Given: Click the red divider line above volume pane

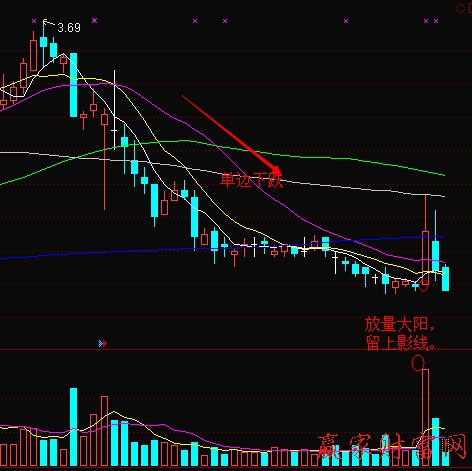Looking at the screenshot, I should coord(236,350).
